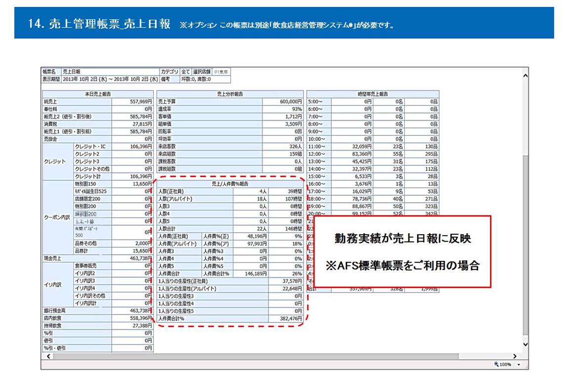
Task: Select the 達成率 row label
Action: pyautogui.click(x=210, y=109)
